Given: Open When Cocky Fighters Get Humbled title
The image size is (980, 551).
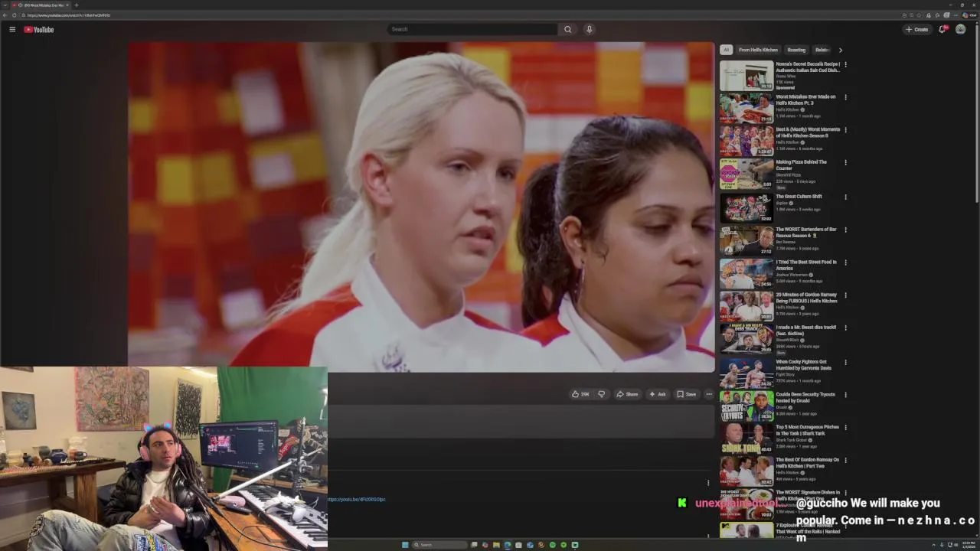Looking at the screenshot, I should [x=803, y=364].
